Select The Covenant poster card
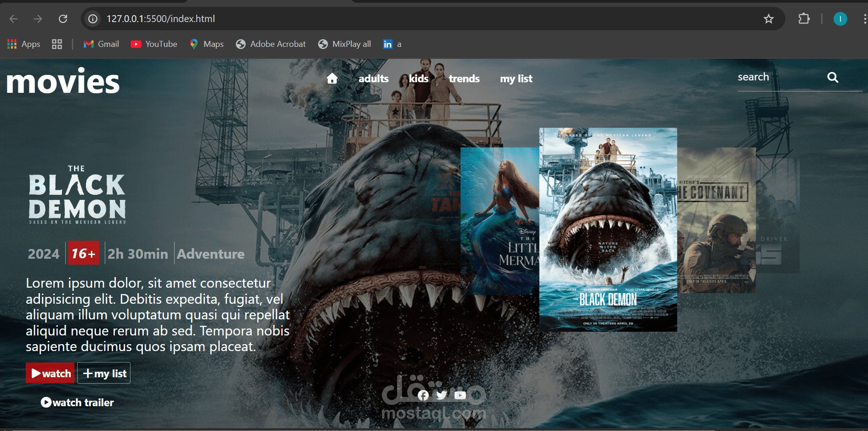868x431 pixels. pyautogui.click(x=716, y=221)
